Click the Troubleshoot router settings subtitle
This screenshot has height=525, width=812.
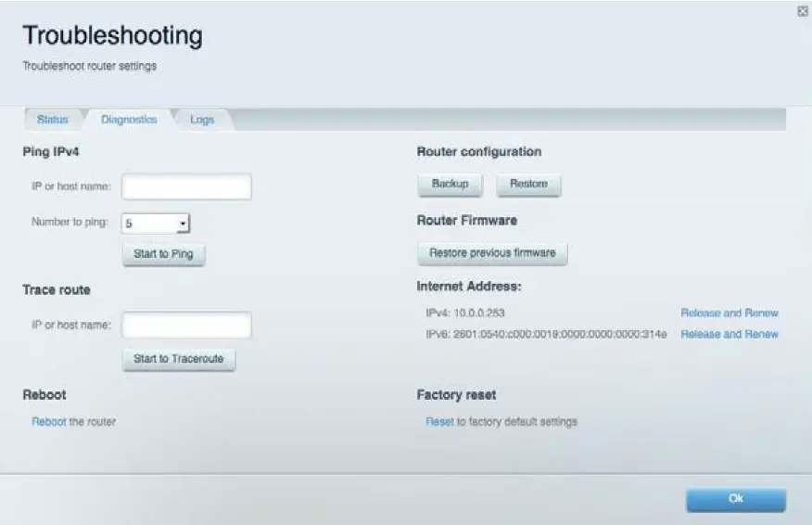pos(90,67)
